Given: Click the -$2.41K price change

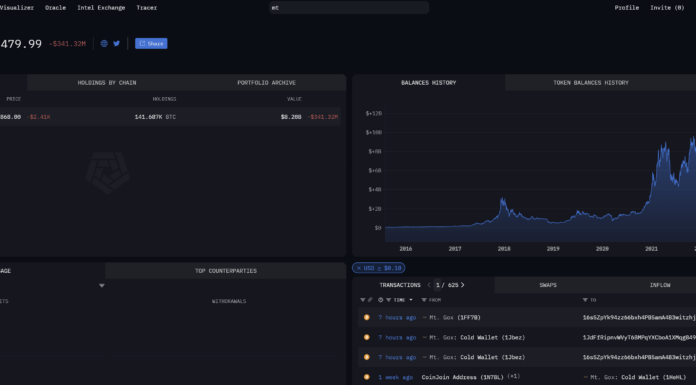Looking at the screenshot, I should pyautogui.click(x=39, y=117).
